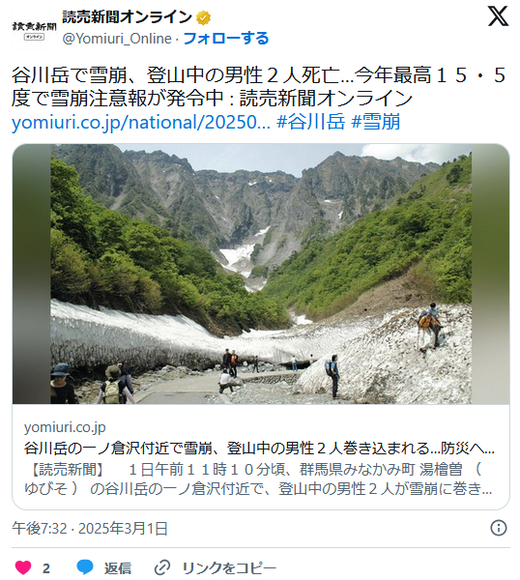Open the mountain valley photo preview
The width and height of the screenshot is (520, 580).
tap(261, 274)
